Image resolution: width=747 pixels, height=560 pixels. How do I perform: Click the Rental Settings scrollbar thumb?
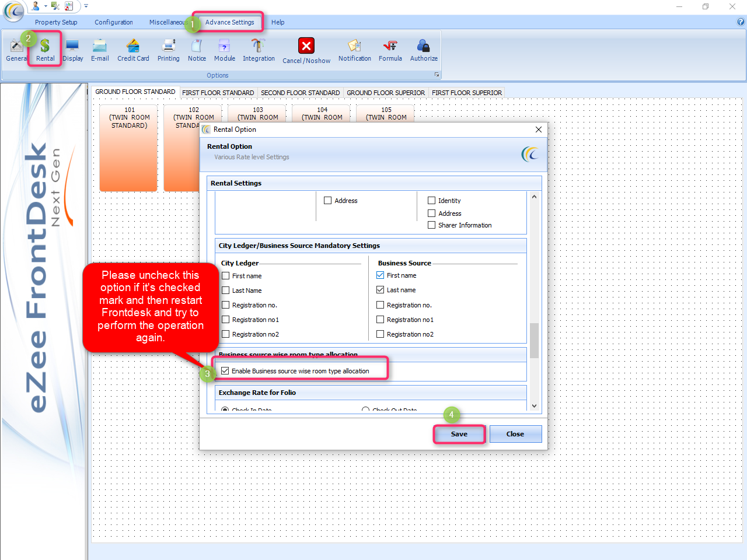(x=534, y=340)
